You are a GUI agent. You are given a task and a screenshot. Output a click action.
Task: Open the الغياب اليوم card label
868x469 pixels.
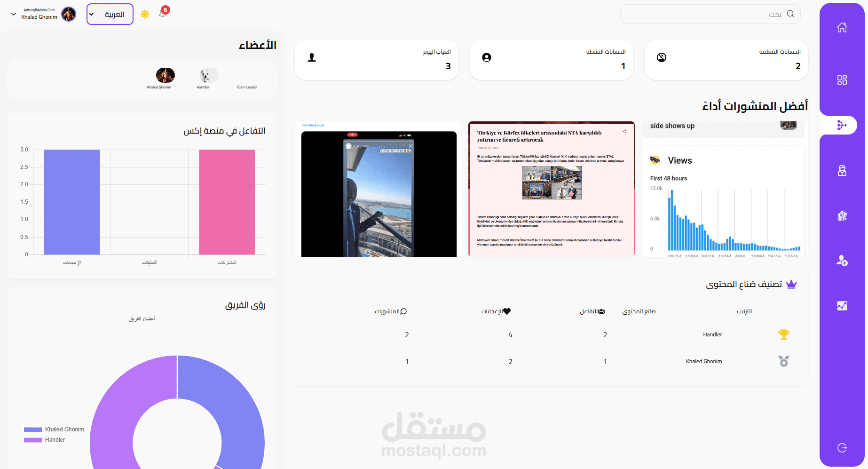(437, 52)
